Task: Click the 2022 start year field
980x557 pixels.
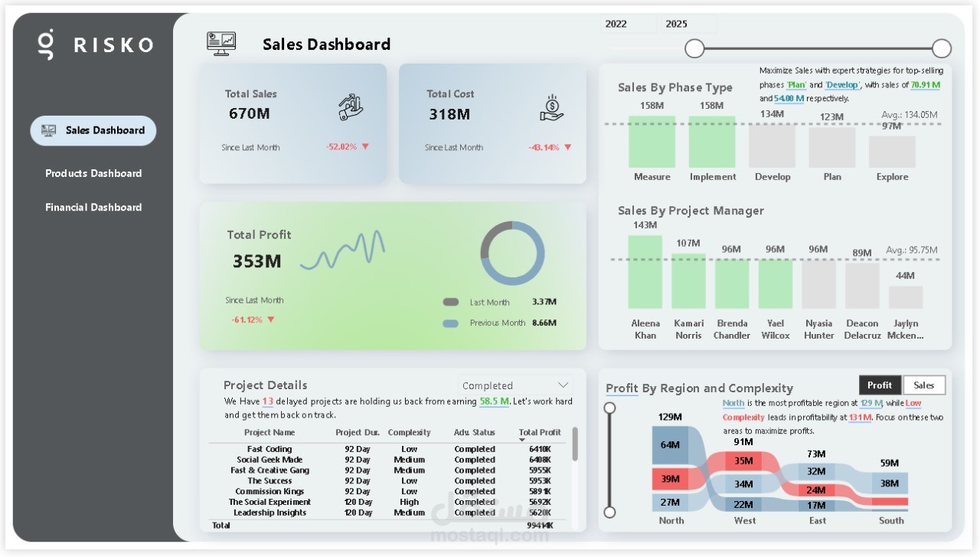Action: [x=629, y=24]
